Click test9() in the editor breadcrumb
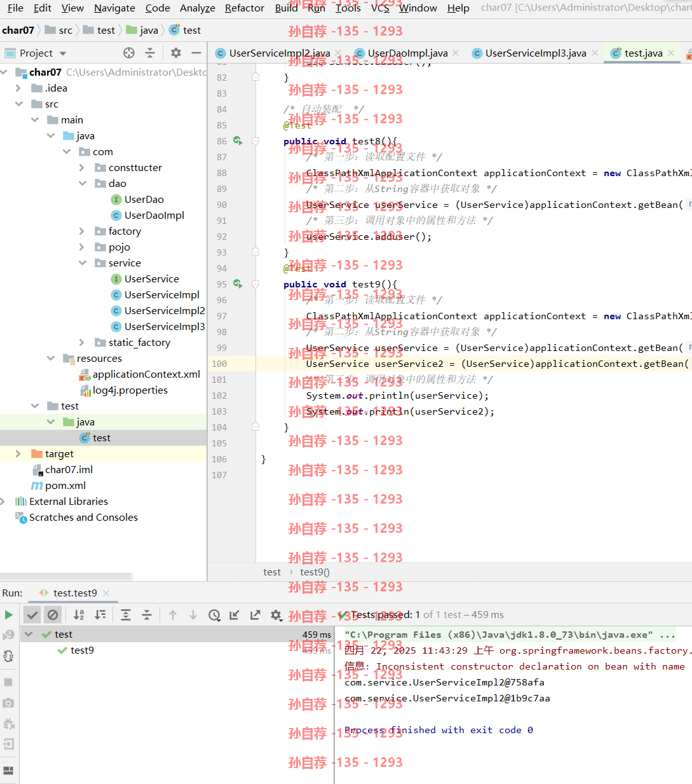Image resolution: width=692 pixels, height=784 pixels. 315,572
